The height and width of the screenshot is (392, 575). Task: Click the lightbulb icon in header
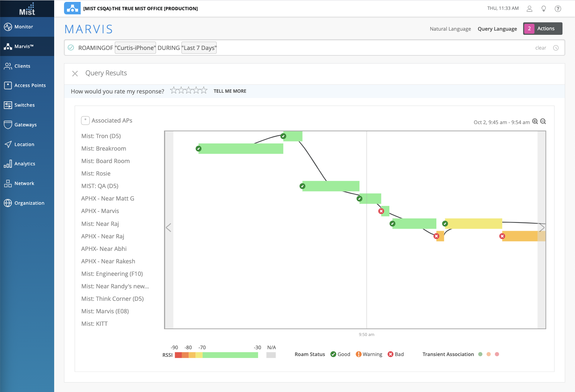pos(544,9)
